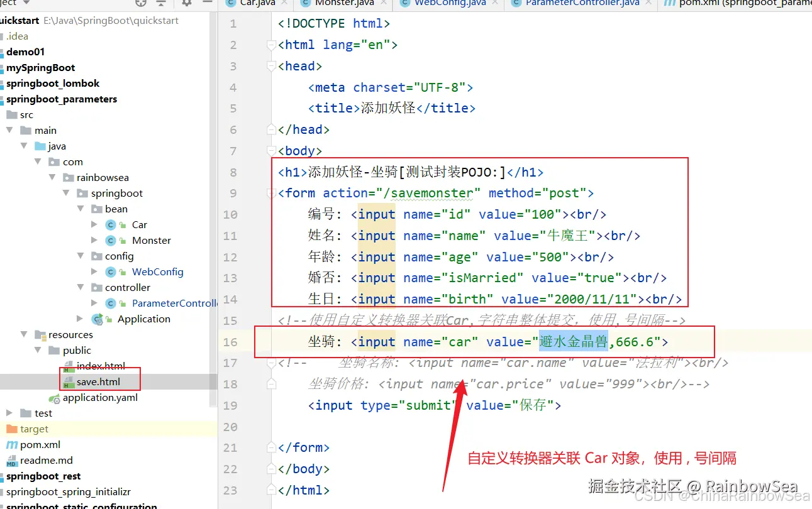Click line number 16 in gutter
This screenshot has width=812, height=509.
(x=230, y=342)
